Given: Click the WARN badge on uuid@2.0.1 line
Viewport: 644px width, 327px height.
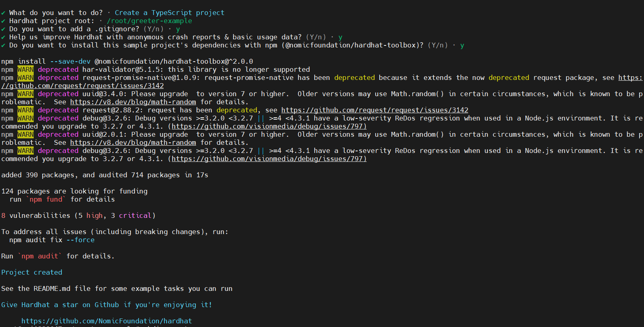Looking at the screenshot, I should pos(26,134).
